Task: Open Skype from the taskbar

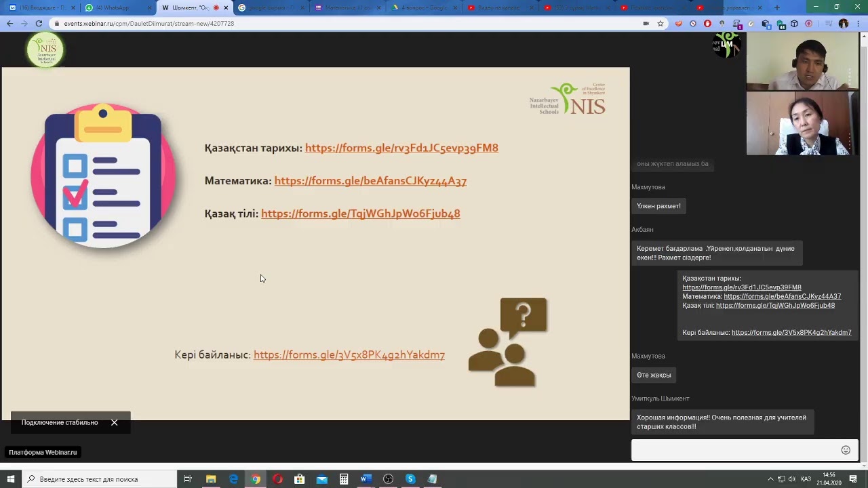Action: (410, 479)
